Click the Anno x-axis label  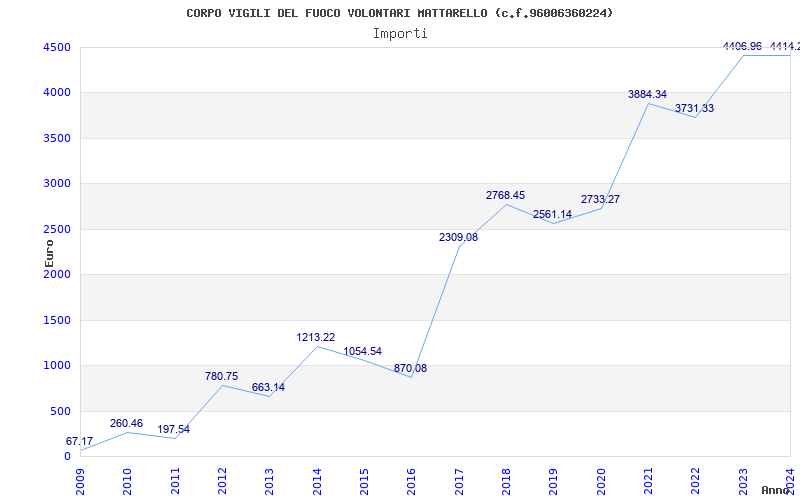pos(776,490)
